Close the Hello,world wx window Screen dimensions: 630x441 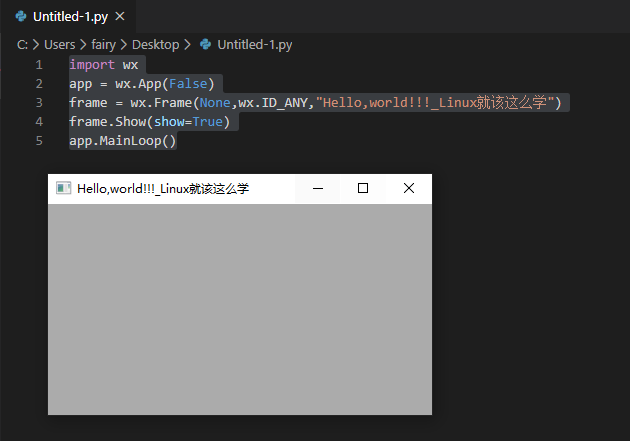click(x=409, y=188)
